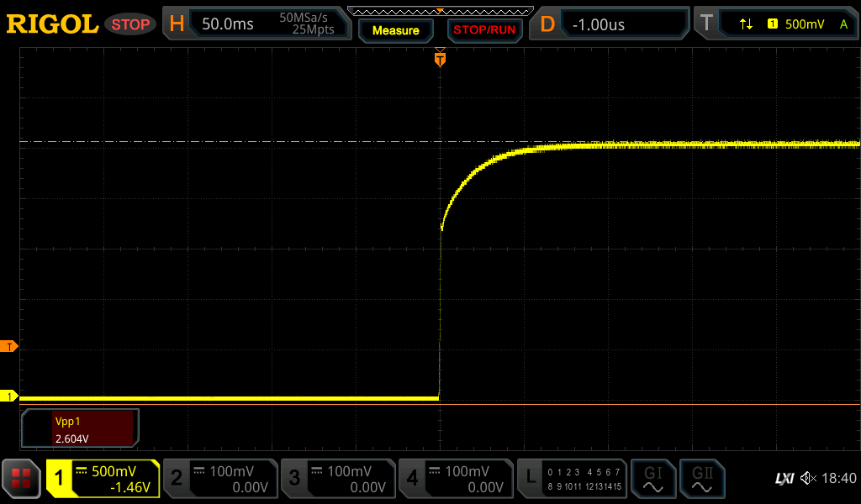Click the 25Mpts memory depth readout

click(313, 29)
